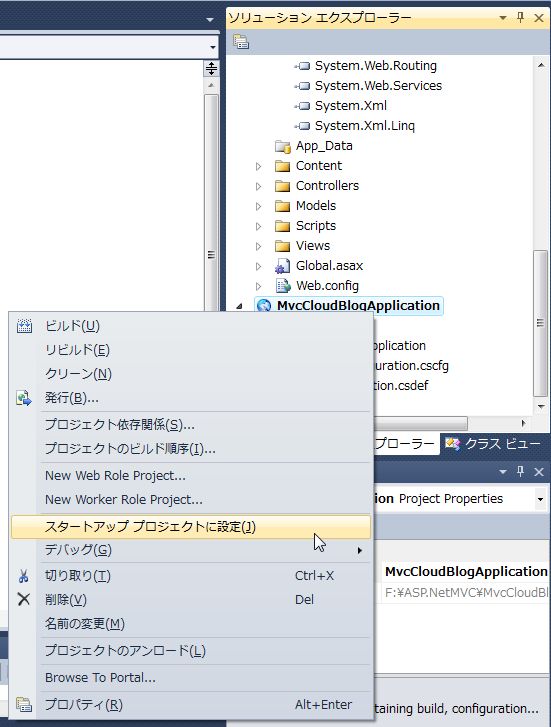Open プロジェクト依存関係(S)... menu item
This screenshot has height=727, width=551.
(x=191, y=425)
